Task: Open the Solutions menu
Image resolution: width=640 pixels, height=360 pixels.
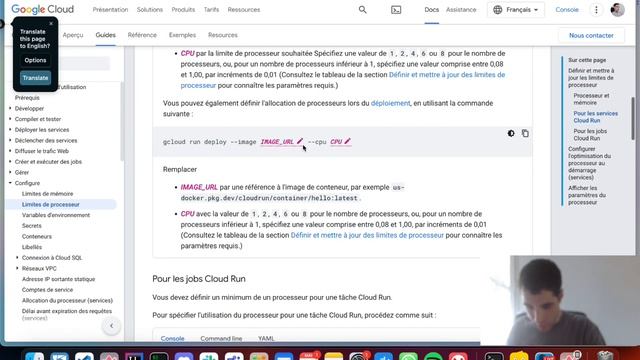Action: click(x=149, y=10)
